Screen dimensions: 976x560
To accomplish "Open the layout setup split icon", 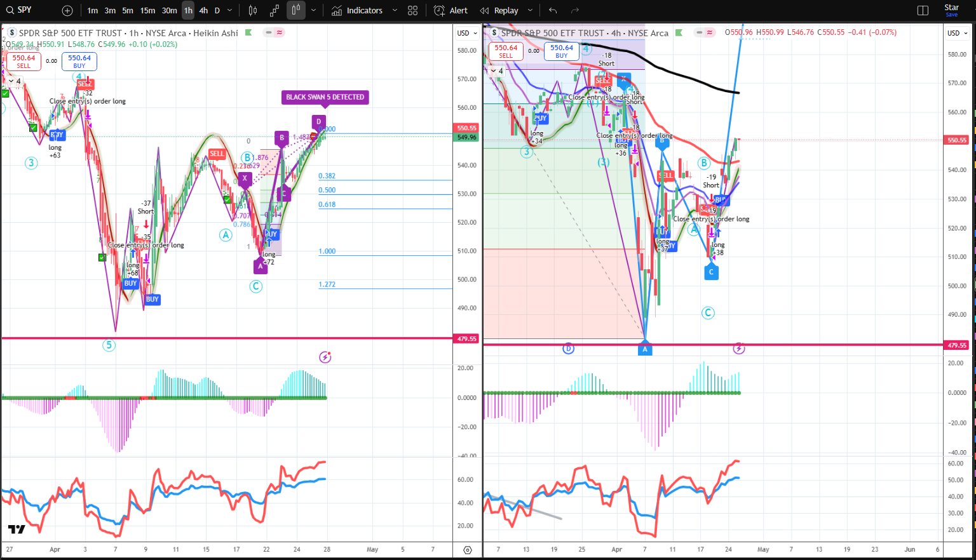I will 923,11.
